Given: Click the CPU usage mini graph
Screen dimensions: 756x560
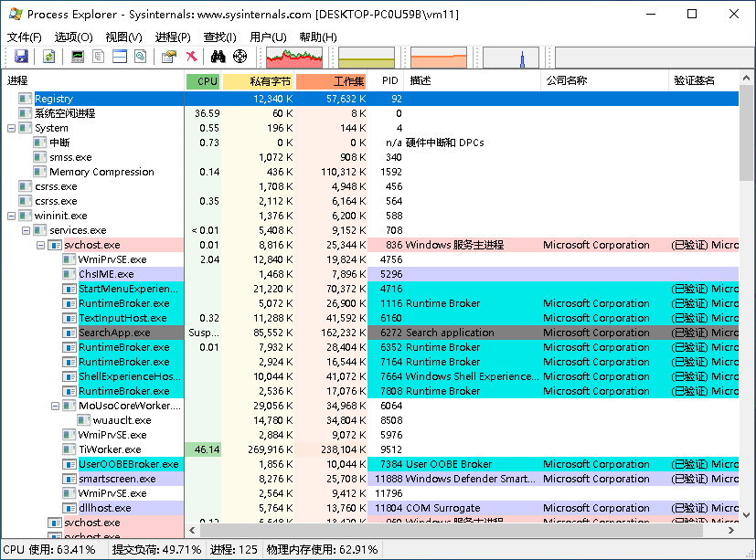Looking at the screenshot, I should (294, 58).
